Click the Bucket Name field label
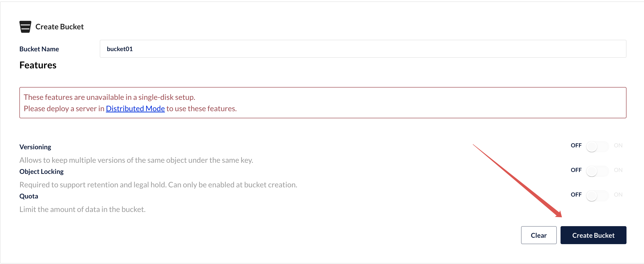Viewport: 644px width, 264px height. pyautogui.click(x=39, y=49)
